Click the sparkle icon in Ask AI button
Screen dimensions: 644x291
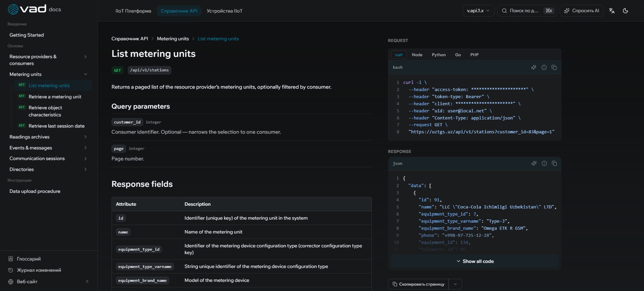[x=567, y=11]
